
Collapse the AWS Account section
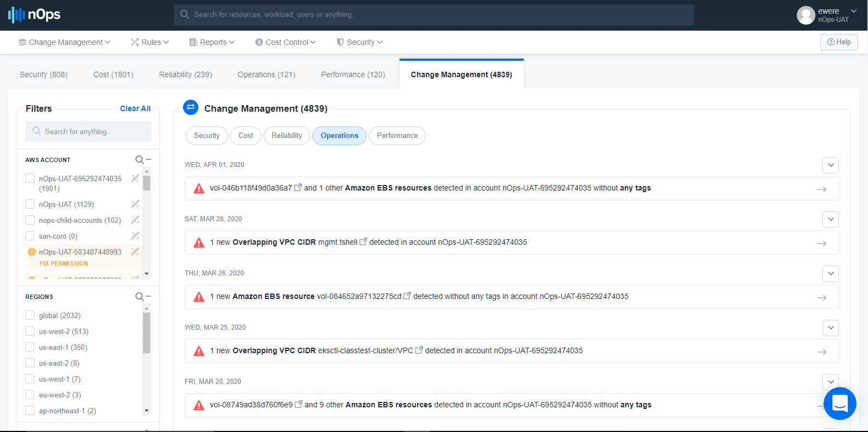[149, 160]
